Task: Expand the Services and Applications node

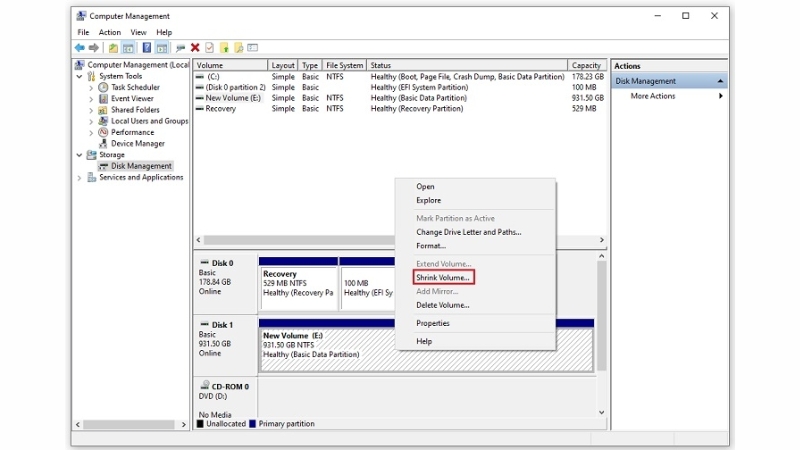Action: tap(80, 177)
